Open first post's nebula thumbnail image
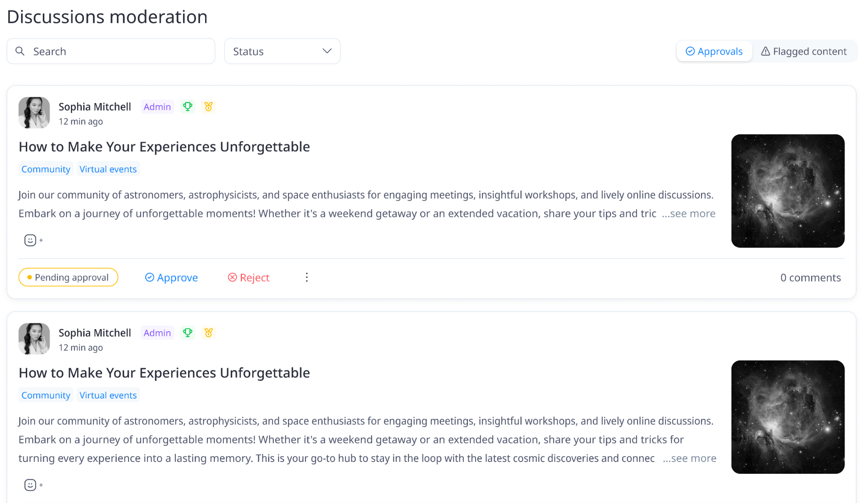Viewport: 868px width, 503px height. [788, 191]
